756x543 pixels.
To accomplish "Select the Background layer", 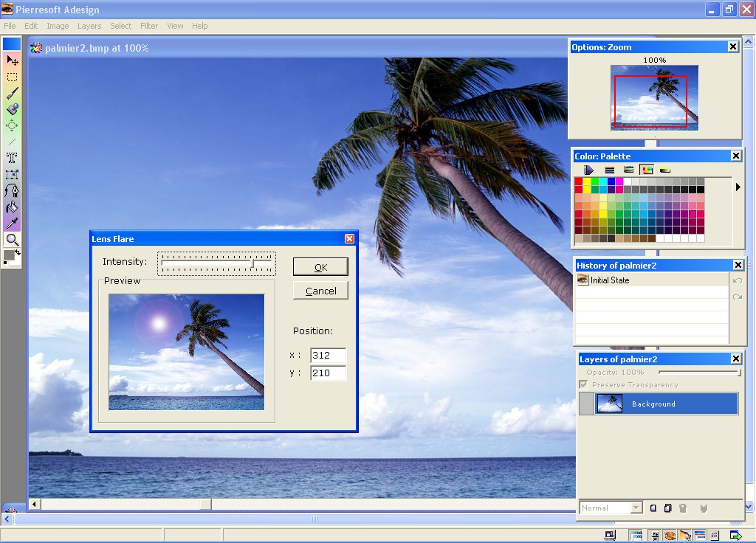I will pos(659,404).
